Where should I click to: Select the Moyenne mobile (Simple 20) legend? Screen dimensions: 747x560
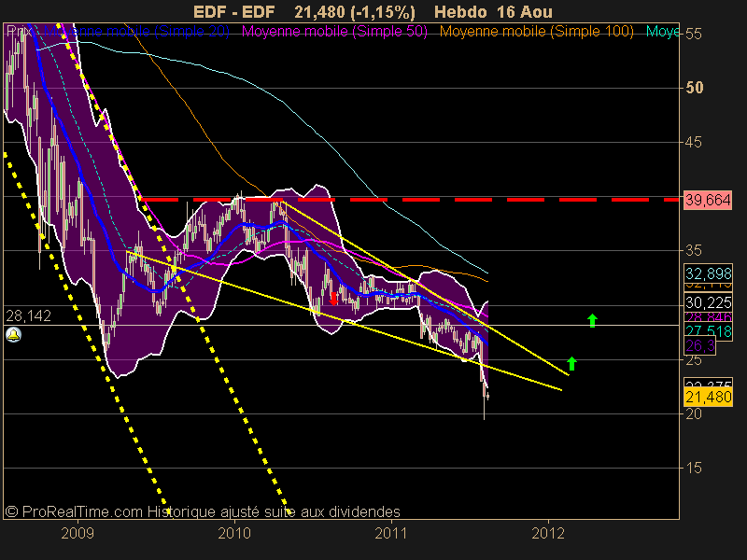click(137, 32)
